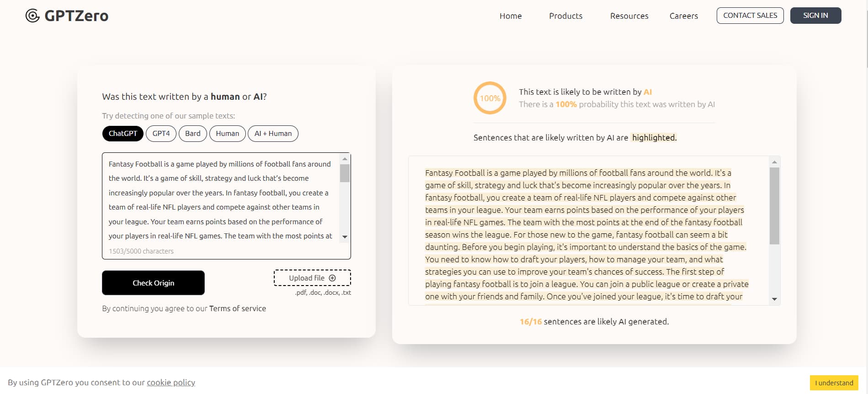Open the Products menu
The image size is (868, 394).
(565, 16)
